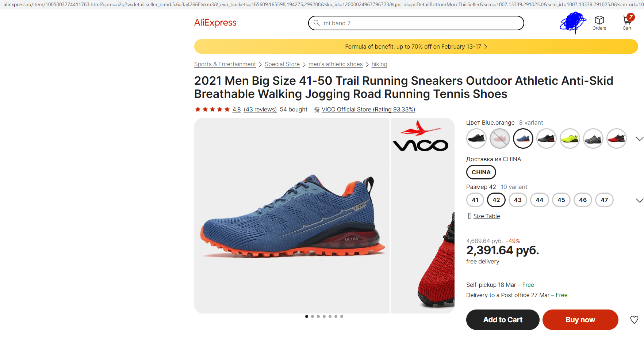The width and height of the screenshot is (644, 338).
Task: Open the February sale promo banner
Action: pyautogui.click(x=416, y=46)
